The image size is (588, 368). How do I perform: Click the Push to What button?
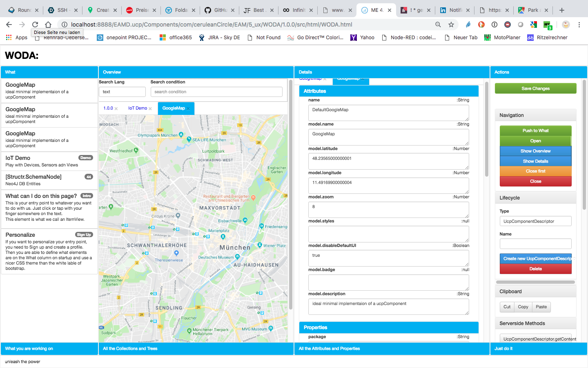[x=535, y=130]
